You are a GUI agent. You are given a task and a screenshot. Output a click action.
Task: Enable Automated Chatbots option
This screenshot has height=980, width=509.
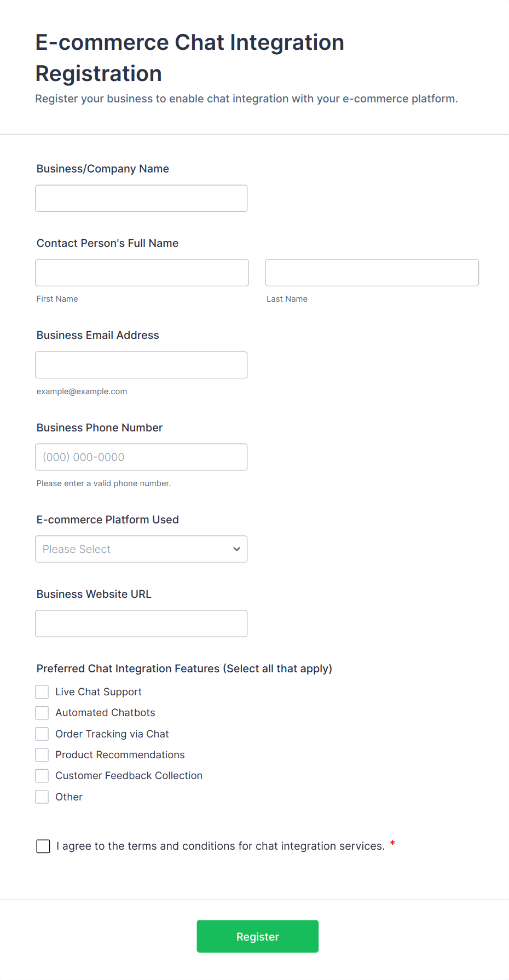[x=42, y=713]
